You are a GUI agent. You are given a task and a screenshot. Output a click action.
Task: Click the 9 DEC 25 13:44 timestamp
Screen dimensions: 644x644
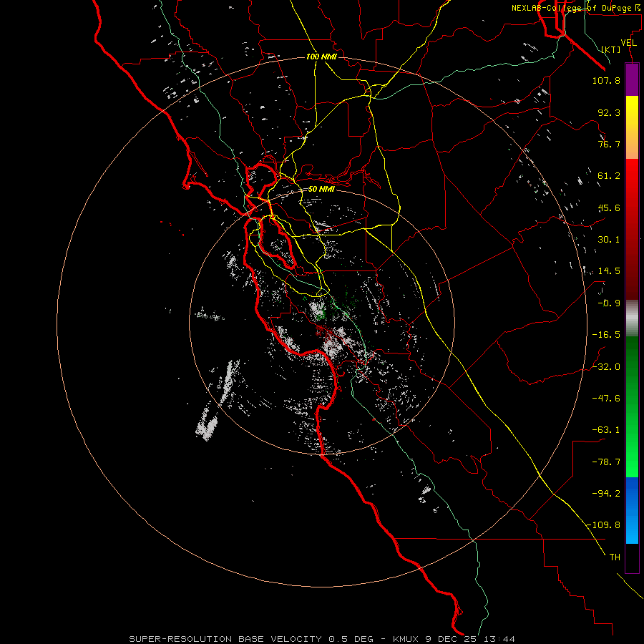(x=470, y=639)
